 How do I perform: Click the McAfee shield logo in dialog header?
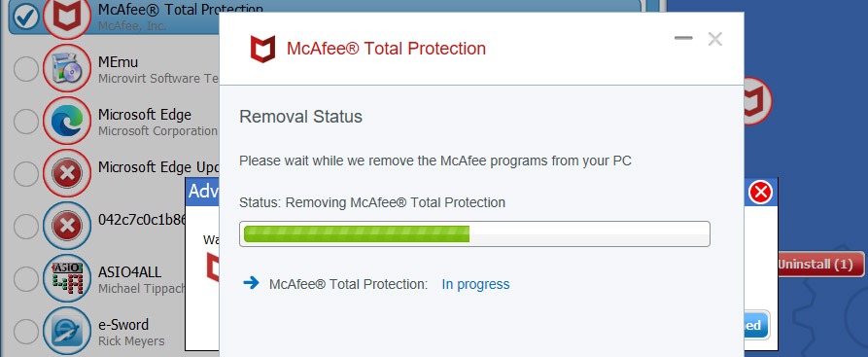tap(262, 49)
